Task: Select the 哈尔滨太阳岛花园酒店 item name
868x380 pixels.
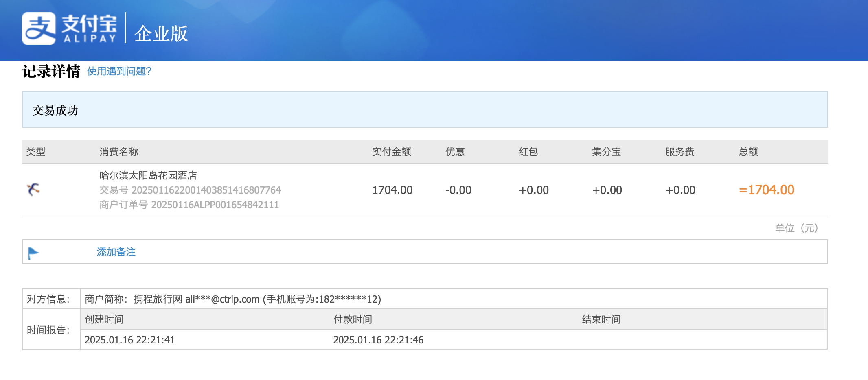Action: [148, 175]
